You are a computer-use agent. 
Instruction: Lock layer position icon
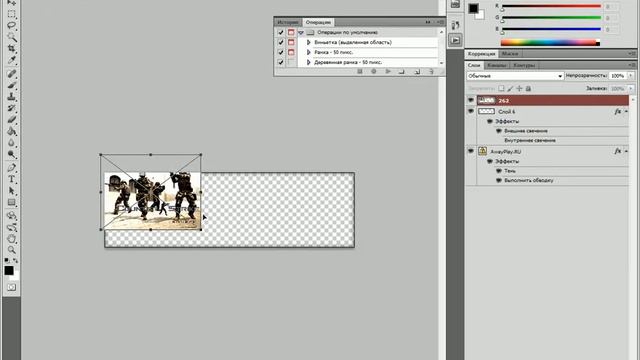(519, 88)
